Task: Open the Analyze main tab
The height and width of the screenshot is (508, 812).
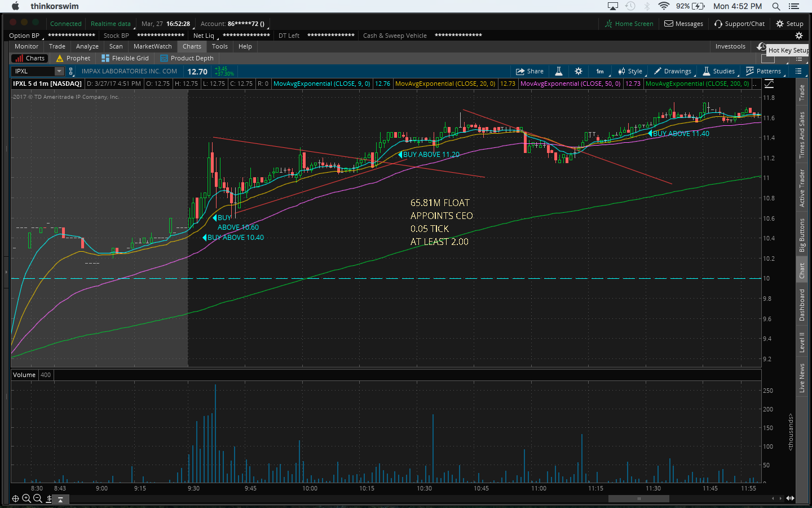Action: (x=87, y=46)
